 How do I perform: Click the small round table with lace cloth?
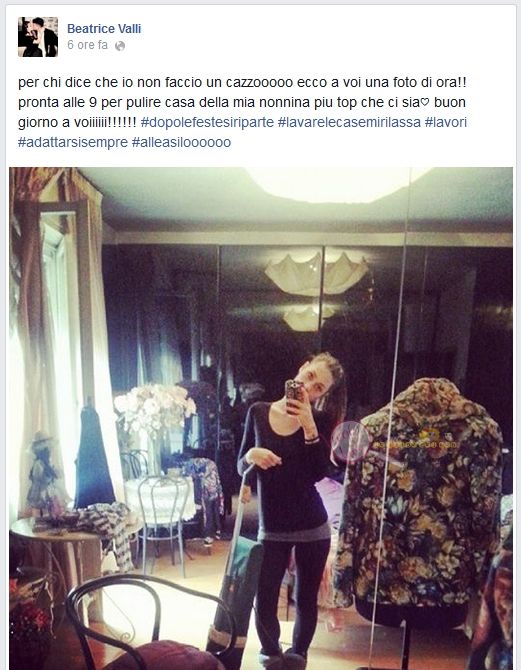pos(162,498)
